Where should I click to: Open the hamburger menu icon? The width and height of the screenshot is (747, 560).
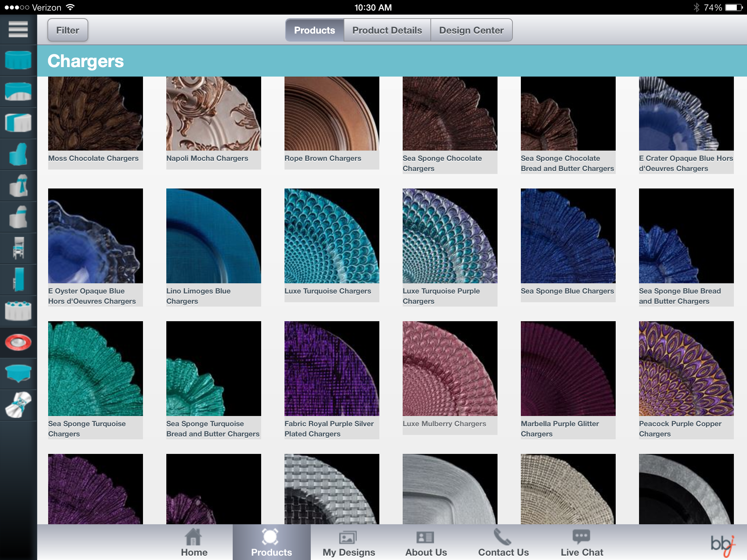(x=18, y=29)
